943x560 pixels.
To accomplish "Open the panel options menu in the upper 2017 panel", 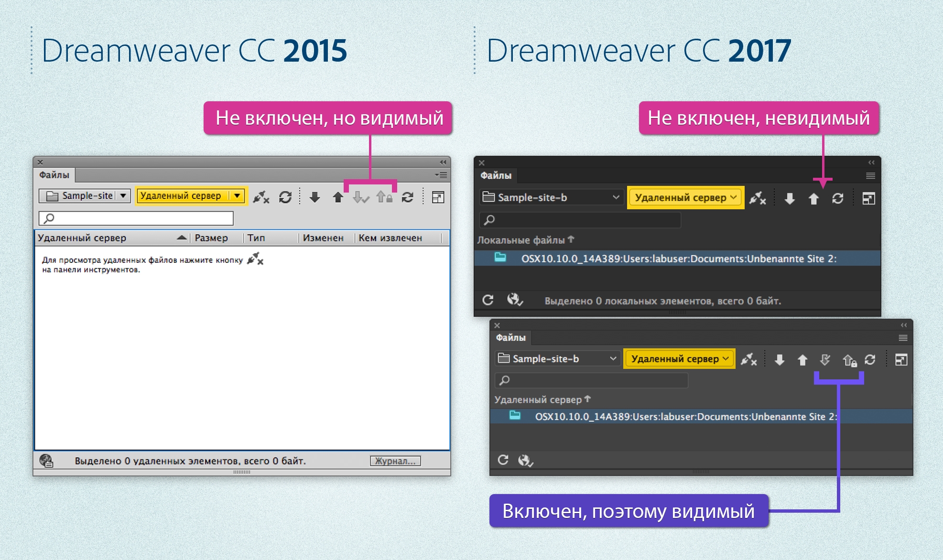I will coord(870,175).
